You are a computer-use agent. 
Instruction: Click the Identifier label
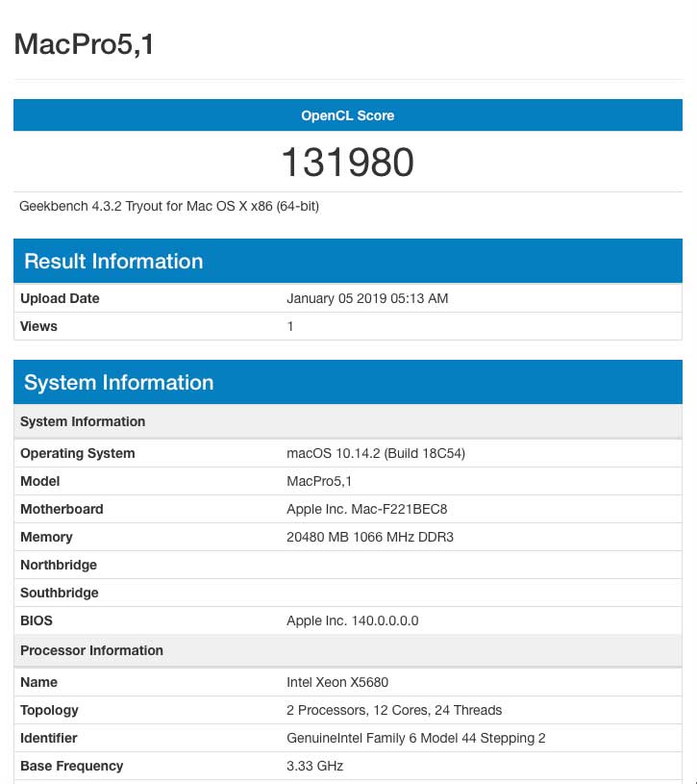coord(48,739)
